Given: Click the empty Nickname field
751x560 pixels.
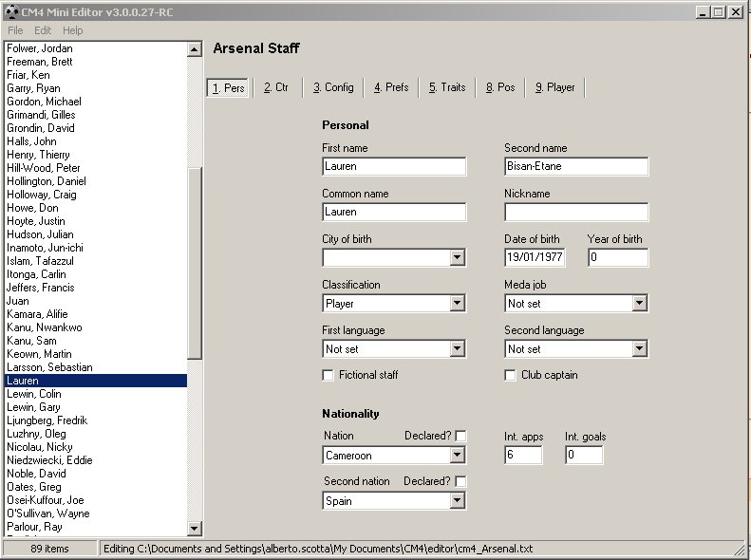Looking at the screenshot, I should coord(576,212).
